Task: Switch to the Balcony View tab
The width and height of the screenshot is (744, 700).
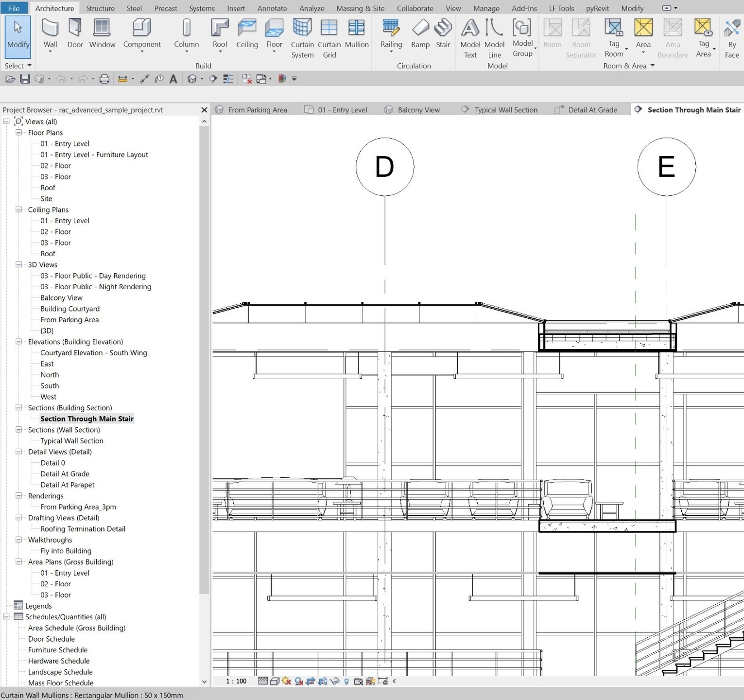Action: [418, 110]
